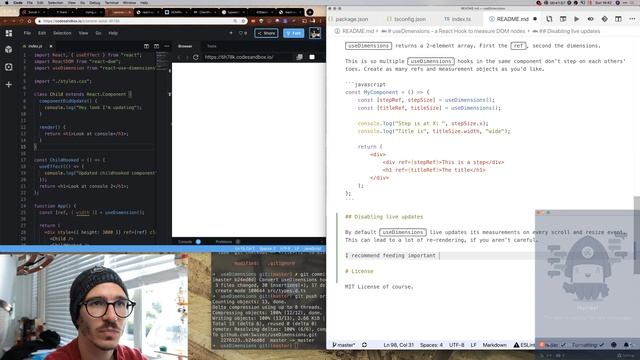The height and width of the screenshot is (360, 640).
Task: Click the blue Fork button
Action: click(293, 33)
